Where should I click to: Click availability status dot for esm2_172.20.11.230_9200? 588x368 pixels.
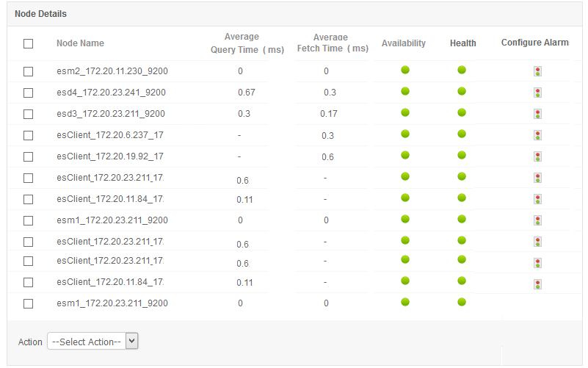tap(405, 71)
